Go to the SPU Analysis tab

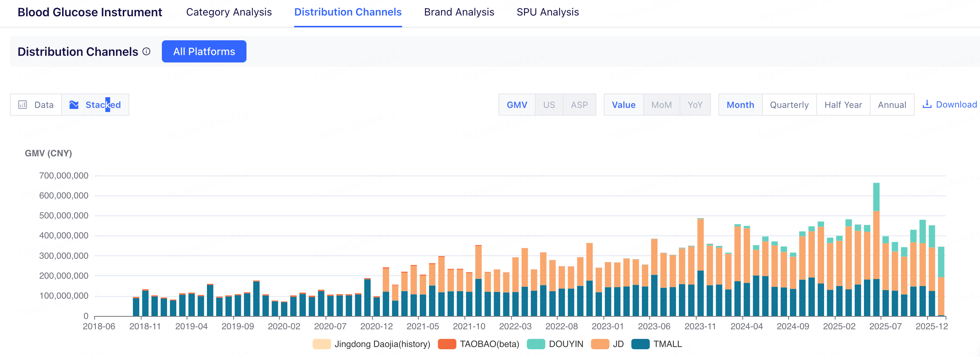coord(547,12)
